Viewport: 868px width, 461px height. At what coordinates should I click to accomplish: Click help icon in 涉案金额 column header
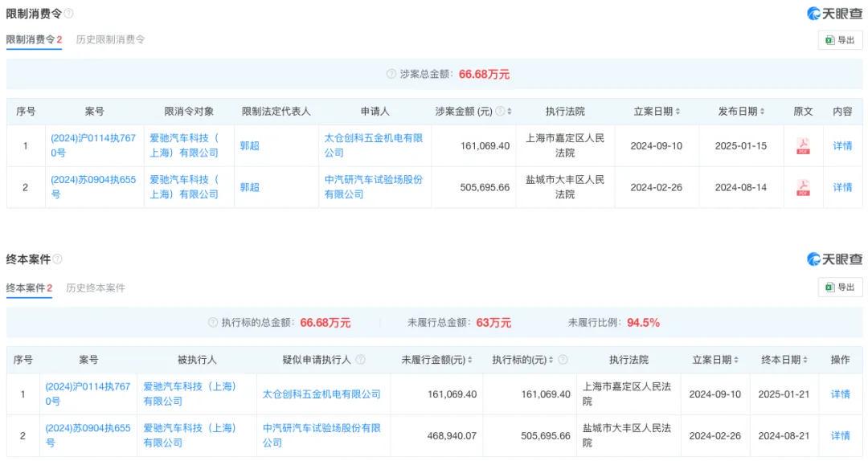[x=500, y=112]
